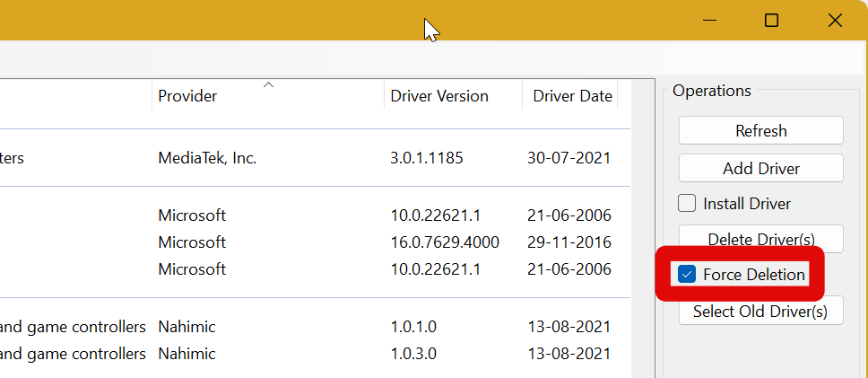Screen dimensions: 868x378
Task: Highlight the Nahimic 1.0.3.0 driver entry
Action: pyautogui.click(x=413, y=354)
